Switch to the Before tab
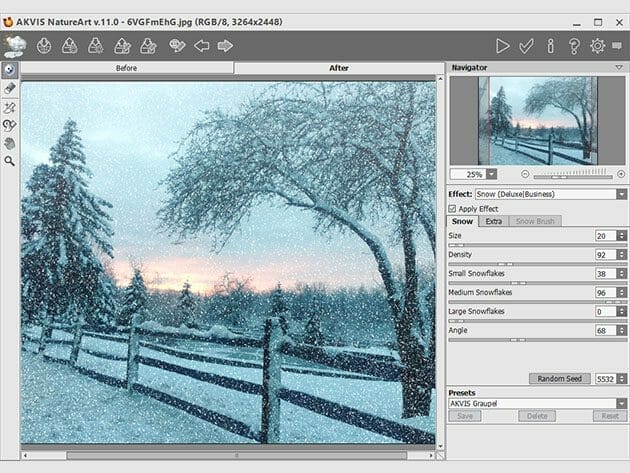Image resolution: width=630 pixels, height=473 pixels. tap(127, 68)
